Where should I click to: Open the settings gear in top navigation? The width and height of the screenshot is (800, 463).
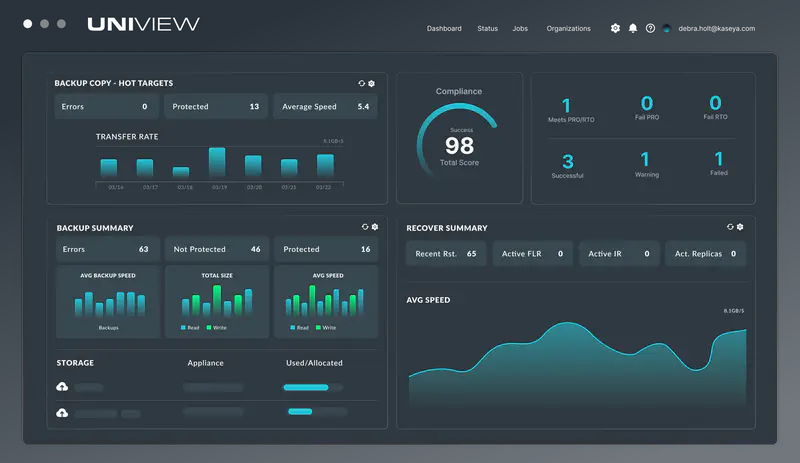click(615, 28)
